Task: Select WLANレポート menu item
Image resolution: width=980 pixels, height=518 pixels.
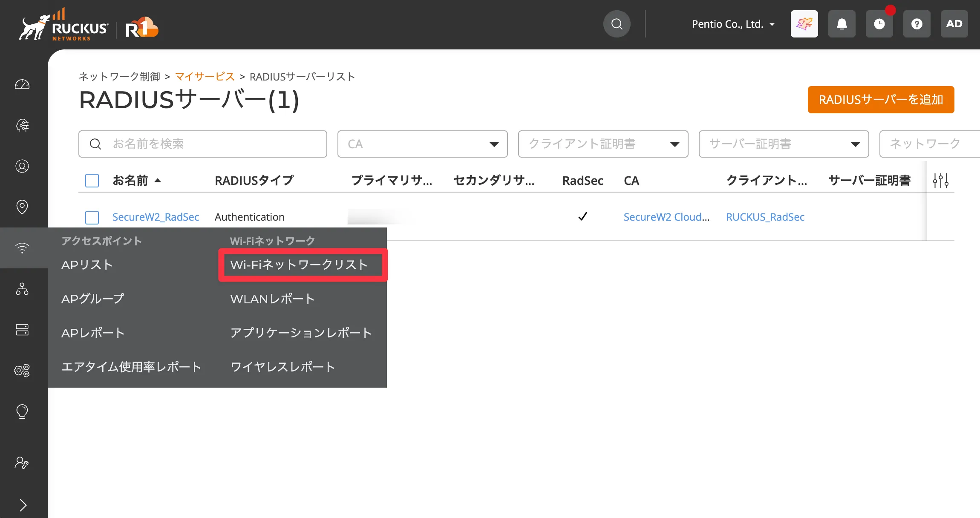Action: pyautogui.click(x=272, y=299)
